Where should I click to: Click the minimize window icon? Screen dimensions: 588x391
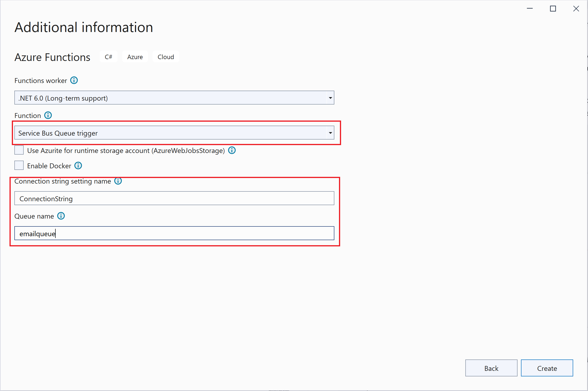pos(530,9)
